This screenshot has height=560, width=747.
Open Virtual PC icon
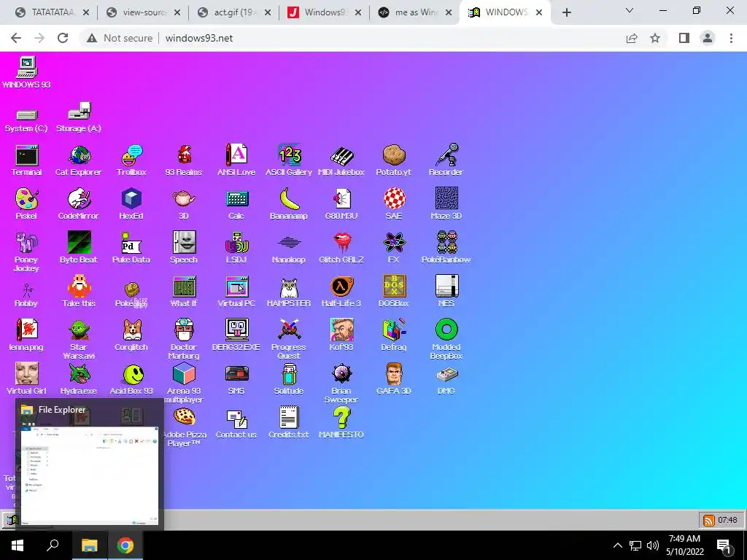tap(236, 292)
